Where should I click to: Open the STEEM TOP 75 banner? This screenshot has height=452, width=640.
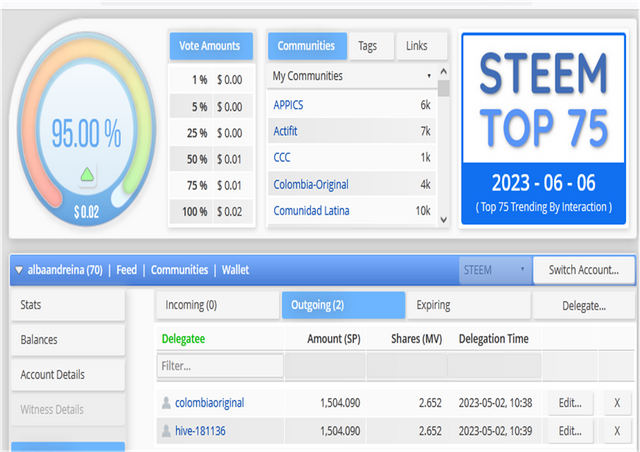pyautogui.click(x=544, y=129)
